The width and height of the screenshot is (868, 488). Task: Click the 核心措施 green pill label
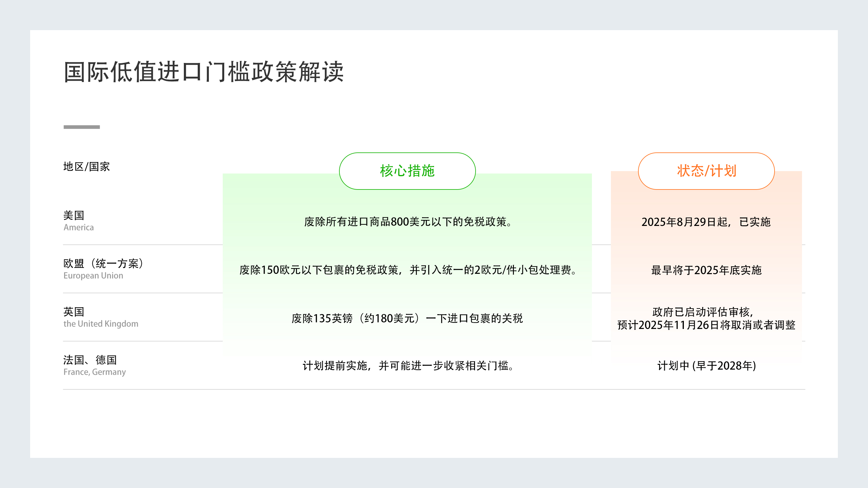click(x=407, y=171)
